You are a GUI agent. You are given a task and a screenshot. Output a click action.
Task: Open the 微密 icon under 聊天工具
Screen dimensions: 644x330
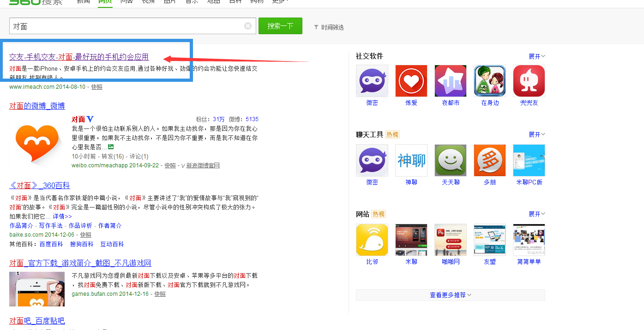coord(372,160)
